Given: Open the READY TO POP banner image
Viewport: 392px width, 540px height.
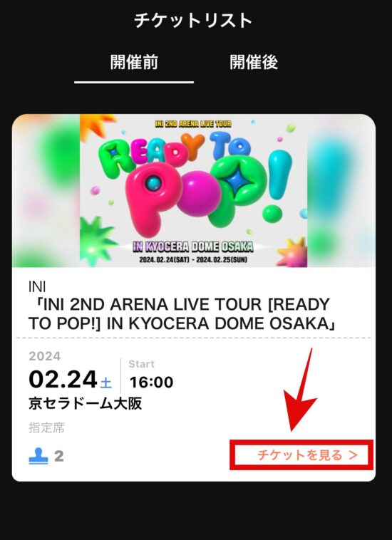Looking at the screenshot, I should 194,190.
